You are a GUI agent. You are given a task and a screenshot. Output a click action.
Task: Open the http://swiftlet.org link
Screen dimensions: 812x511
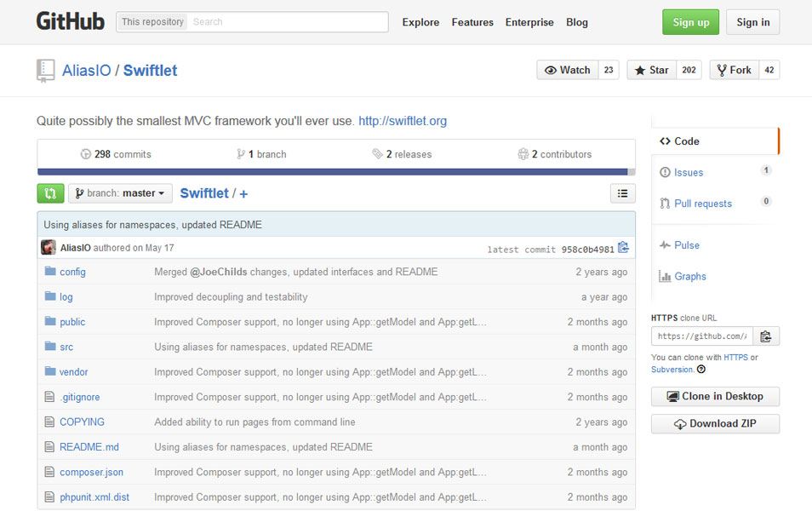click(x=403, y=121)
